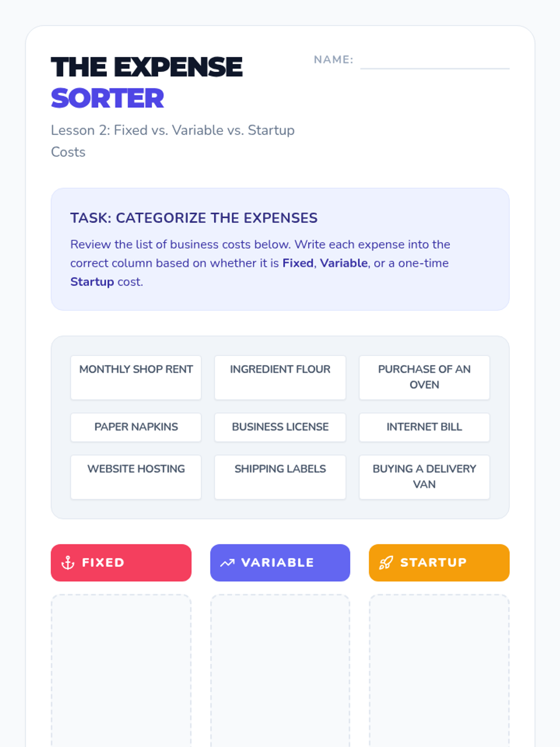
Task: Click the Purchase of an Oven card
Action: [424, 377]
